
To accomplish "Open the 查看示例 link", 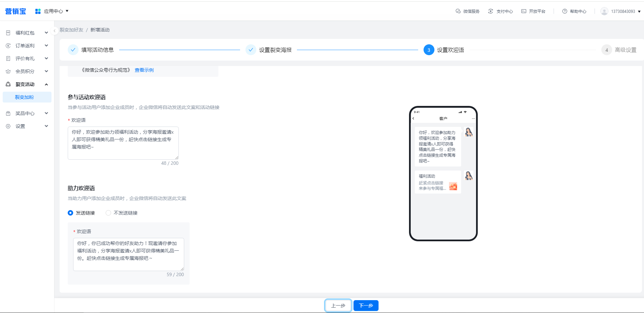I will tap(144, 70).
